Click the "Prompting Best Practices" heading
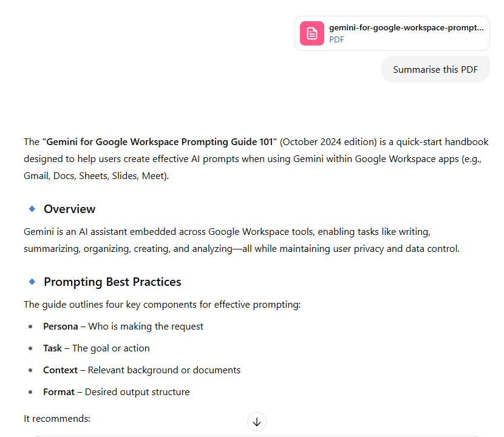 [112, 282]
